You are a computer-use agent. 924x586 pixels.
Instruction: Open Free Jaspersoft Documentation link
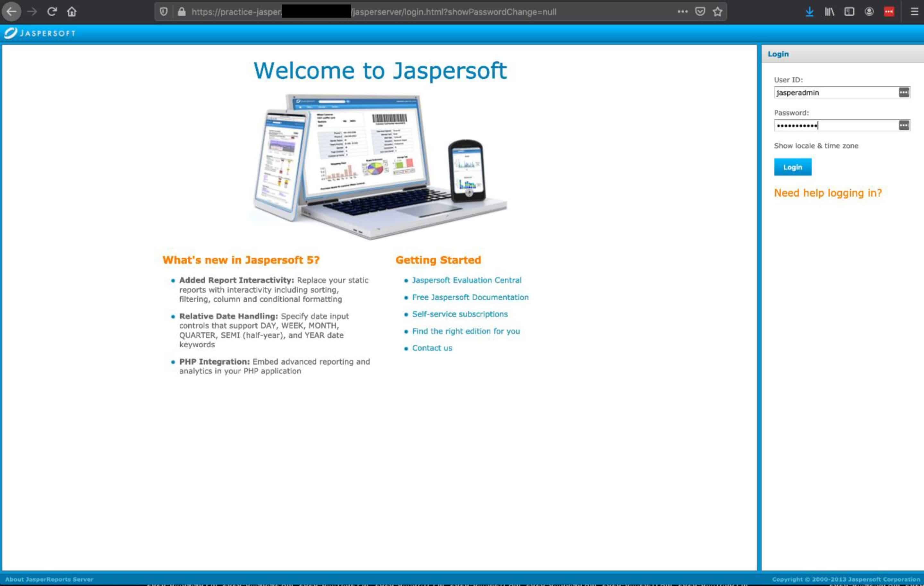coord(470,297)
